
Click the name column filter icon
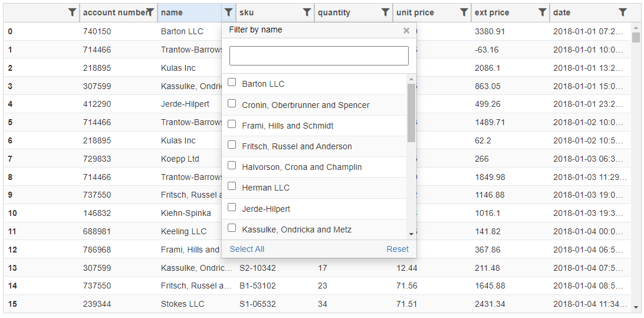point(229,12)
